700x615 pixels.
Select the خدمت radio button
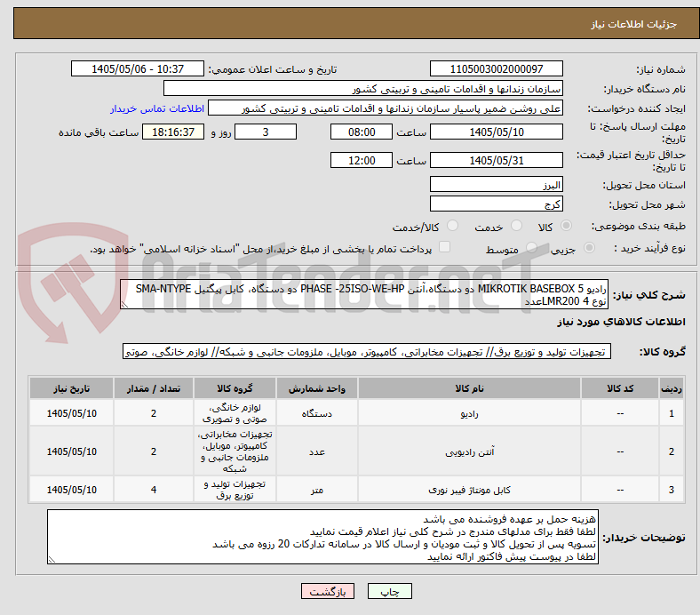point(516,226)
